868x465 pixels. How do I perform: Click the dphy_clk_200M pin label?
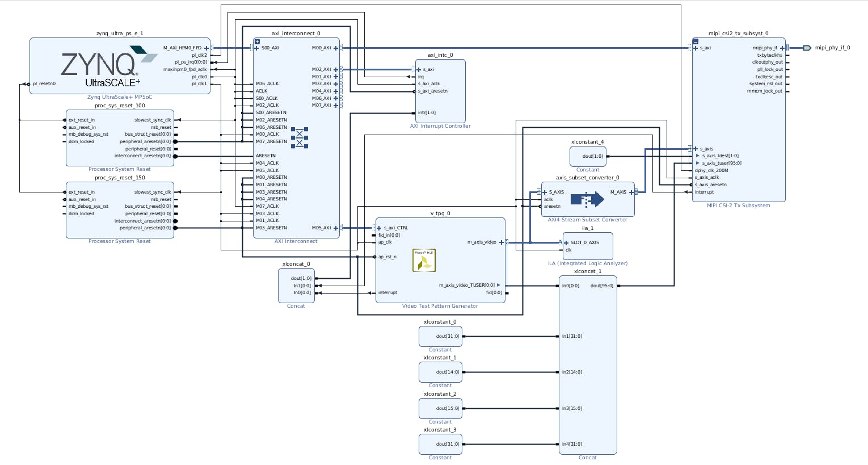pyautogui.click(x=711, y=170)
